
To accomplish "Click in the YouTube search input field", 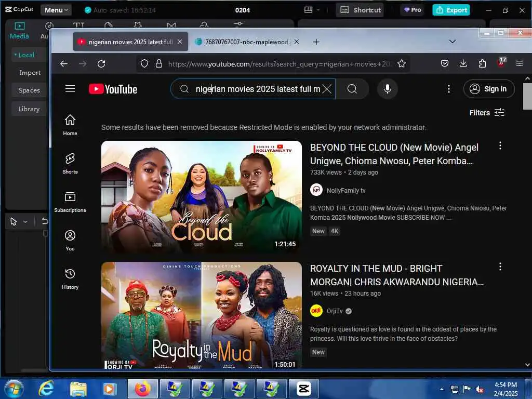I will point(257,89).
